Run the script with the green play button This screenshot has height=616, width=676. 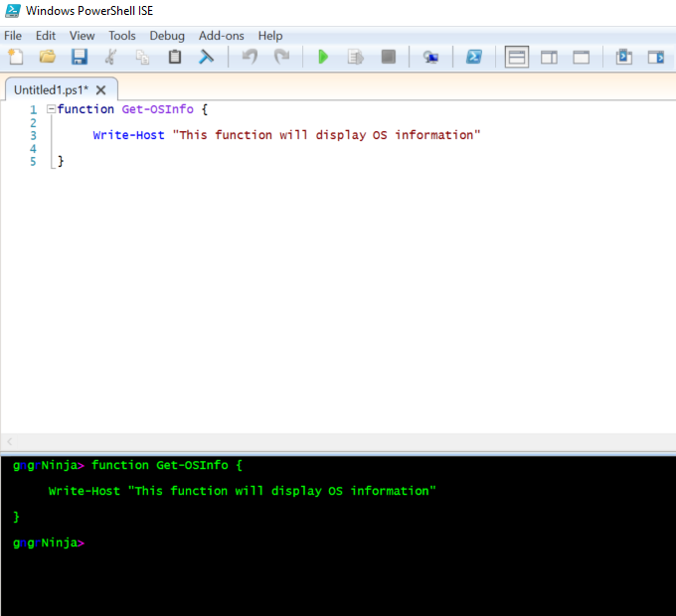323,58
